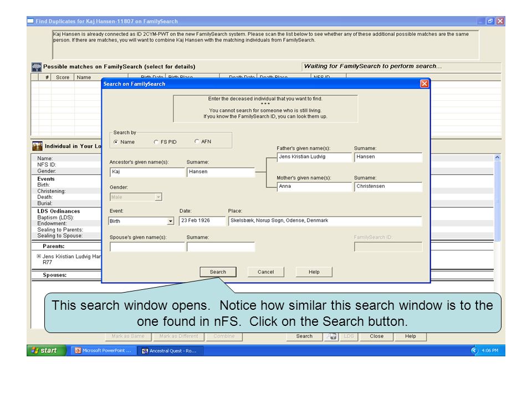Viewport: 532px width, 399px height.
Task: Click Help at the bottom of Find Duplicates window
Action: [x=410, y=336]
